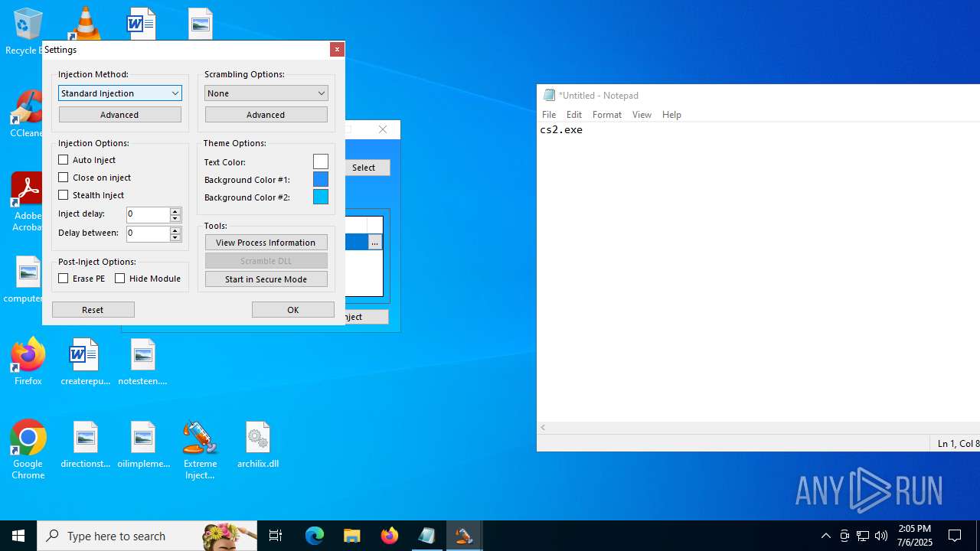The width and height of the screenshot is (980, 551).
Task: Open the Extreme Injector desktop icon
Action: coord(200,450)
